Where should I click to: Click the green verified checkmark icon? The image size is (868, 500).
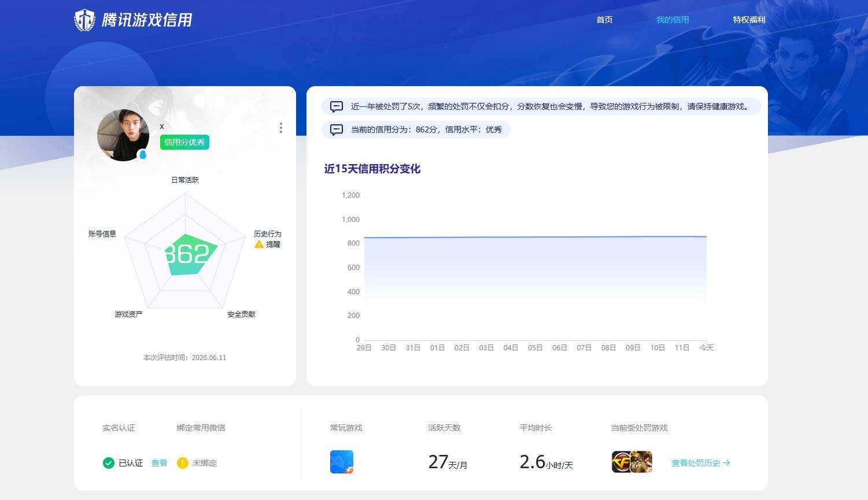pyautogui.click(x=108, y=463)
